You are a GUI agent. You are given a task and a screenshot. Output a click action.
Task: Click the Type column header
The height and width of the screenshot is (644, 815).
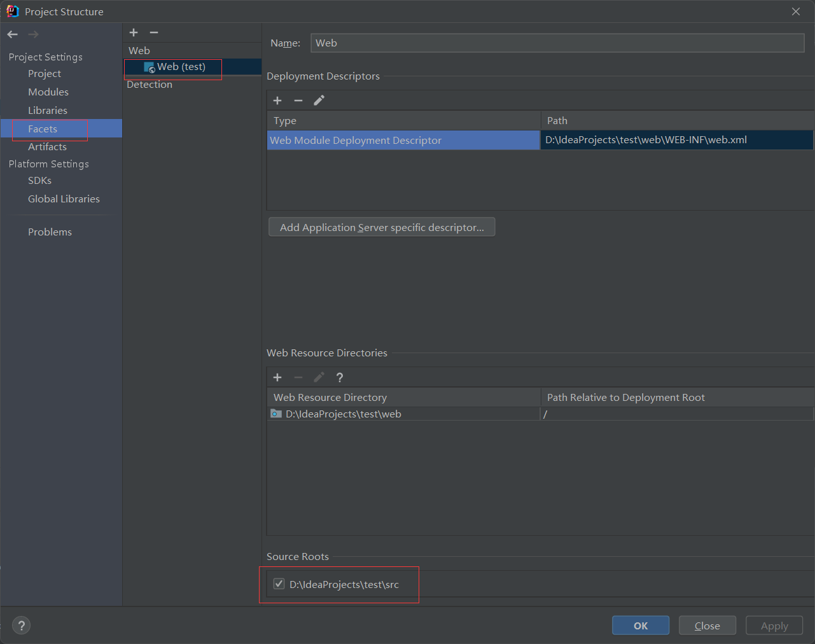tap(403, 121)
